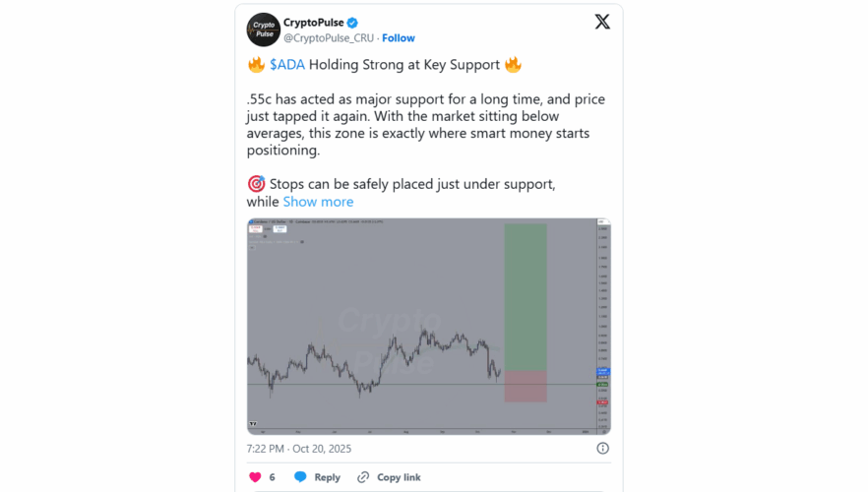Click the red stop-loss zone on chart
This screenshot has width=868, height=492.
point(525,386)
